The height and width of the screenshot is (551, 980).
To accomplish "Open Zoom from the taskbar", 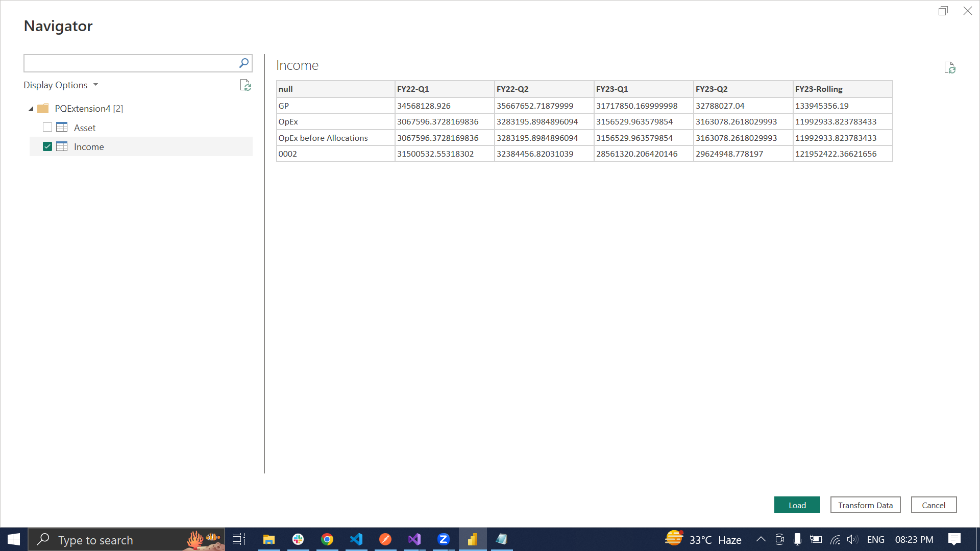I will pos(444,539).
